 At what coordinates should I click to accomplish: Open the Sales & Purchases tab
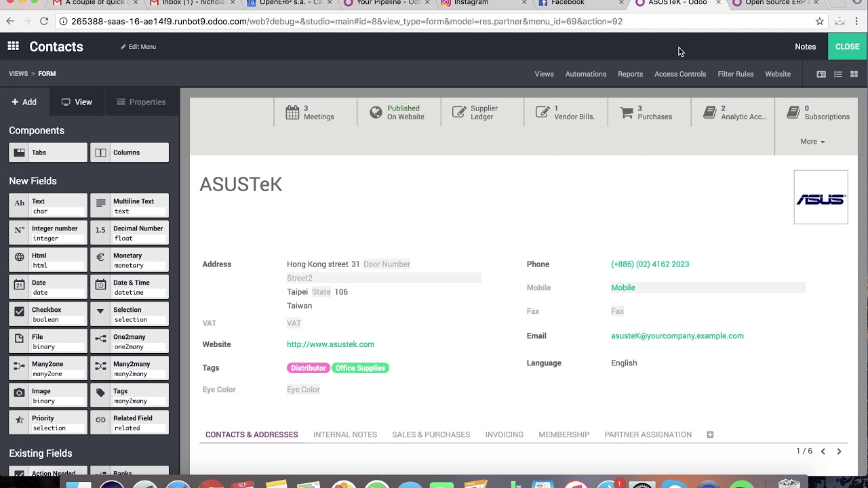click(x=431, y=434)
